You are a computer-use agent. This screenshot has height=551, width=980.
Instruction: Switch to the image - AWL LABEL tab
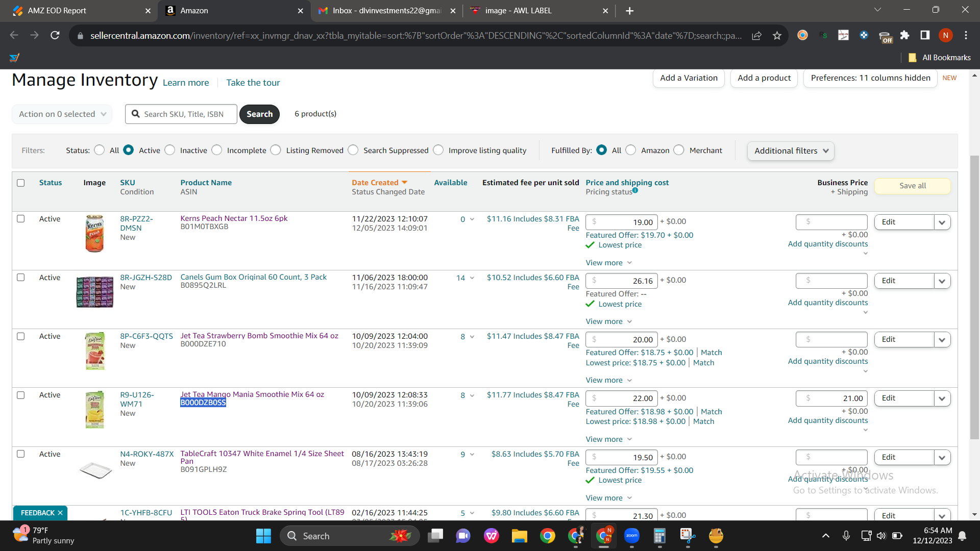tap(538, 11)
